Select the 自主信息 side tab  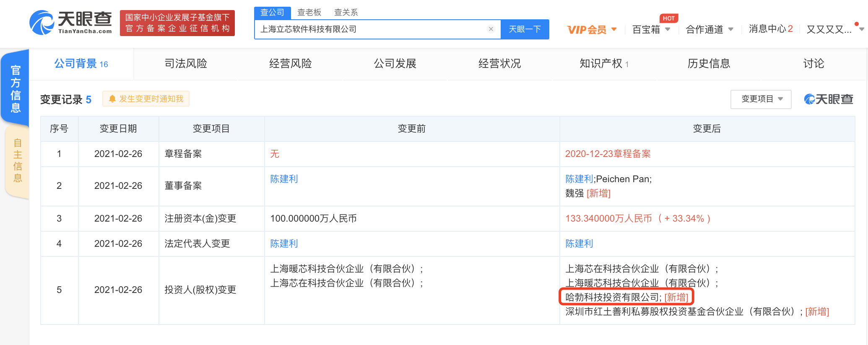click(x=17, y=160)
